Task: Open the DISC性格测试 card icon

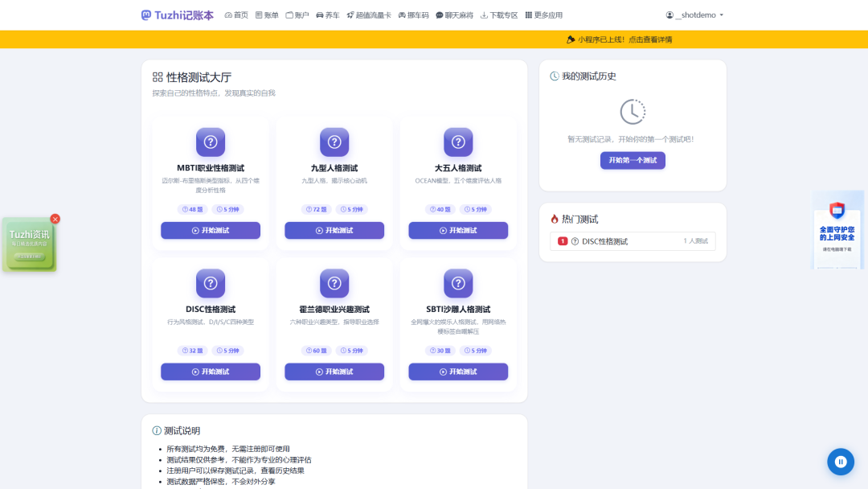Action: click(211, 283)
